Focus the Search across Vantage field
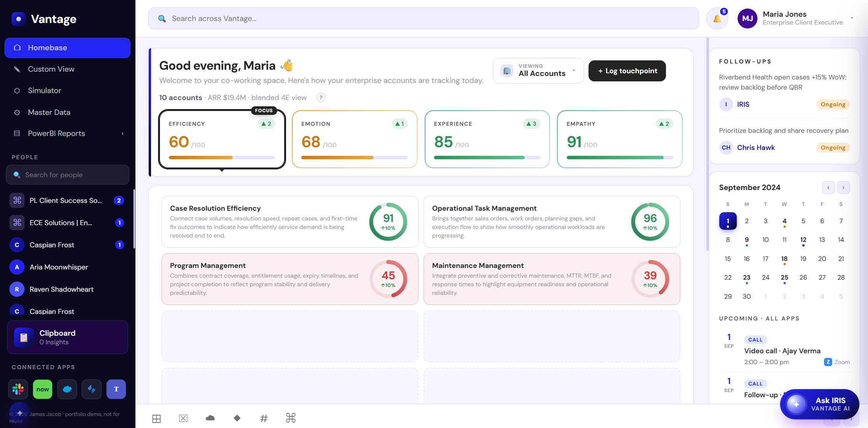This screenshot has height=428, width=868. click(423, 18)
